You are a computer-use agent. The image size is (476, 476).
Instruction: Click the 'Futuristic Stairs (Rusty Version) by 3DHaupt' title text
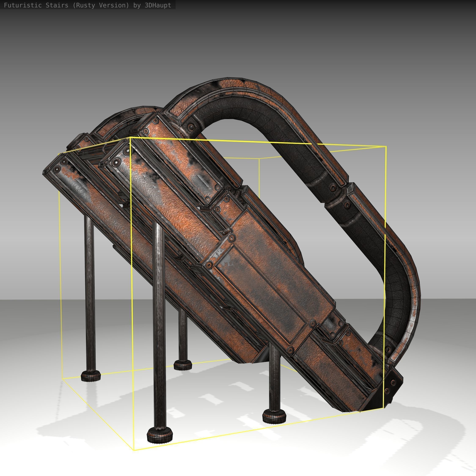click(x=87, y=5)
